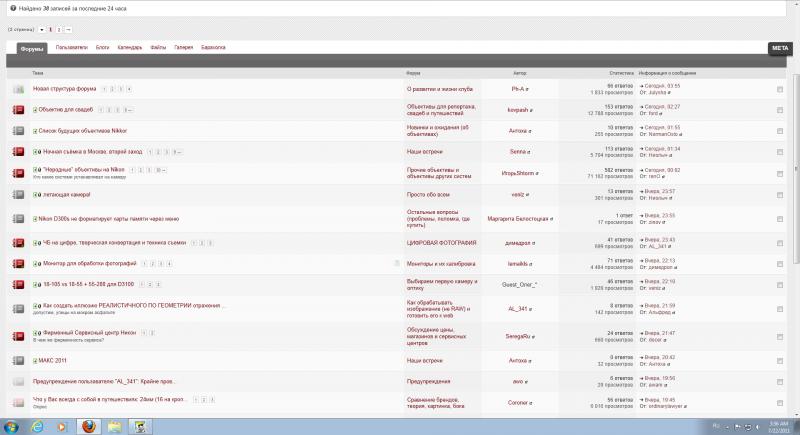The width and height of the screenshot is (800, 435).
Task: Open forum О развитии и жизни клуба
Action: (x=440, y=89)
